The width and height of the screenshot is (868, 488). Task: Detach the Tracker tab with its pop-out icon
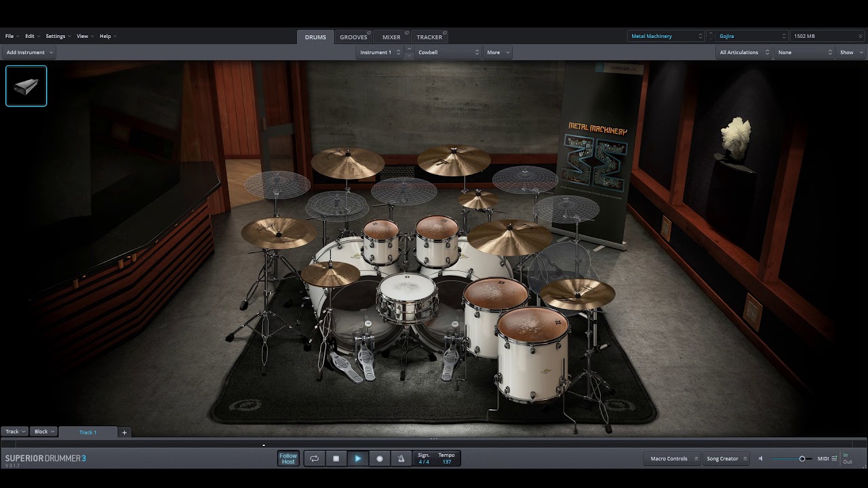point(445,34)
